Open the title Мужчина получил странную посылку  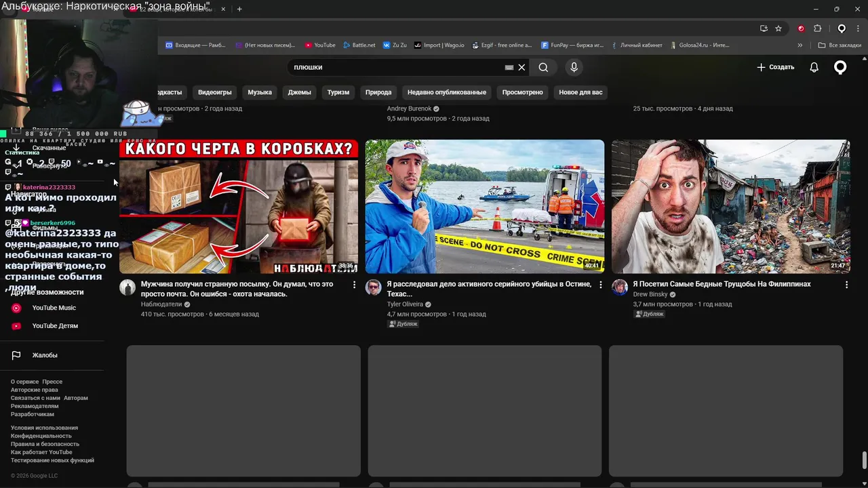click(x=237, y=289)
